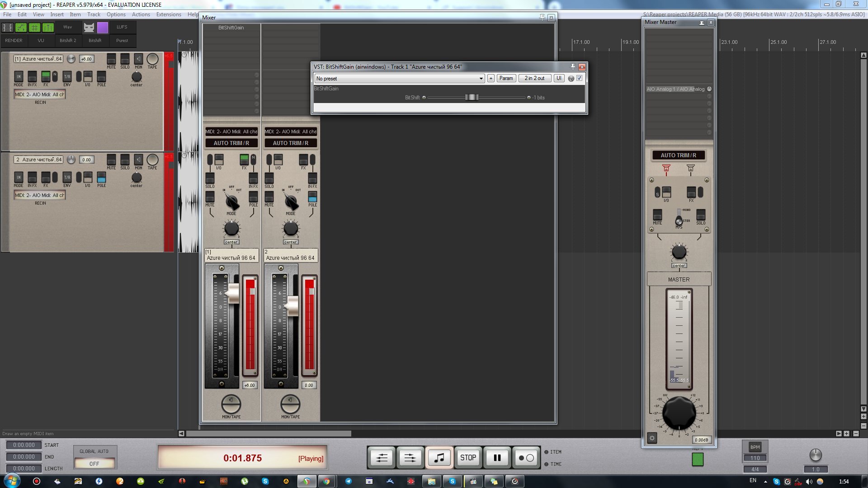Screen dimensions: 868x488
Task: Open the Extensions menu
Action: (169, 14)
